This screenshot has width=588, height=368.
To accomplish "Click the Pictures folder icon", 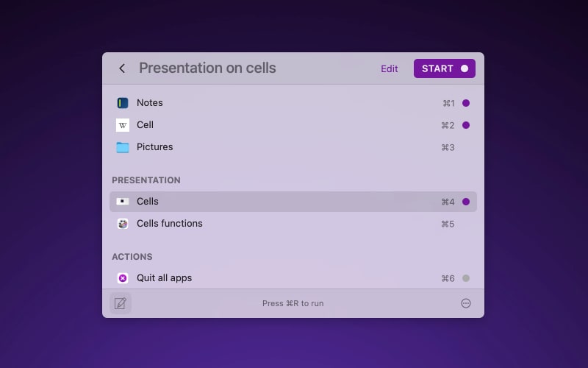I will pyautogui.click(x=123, y=147).
